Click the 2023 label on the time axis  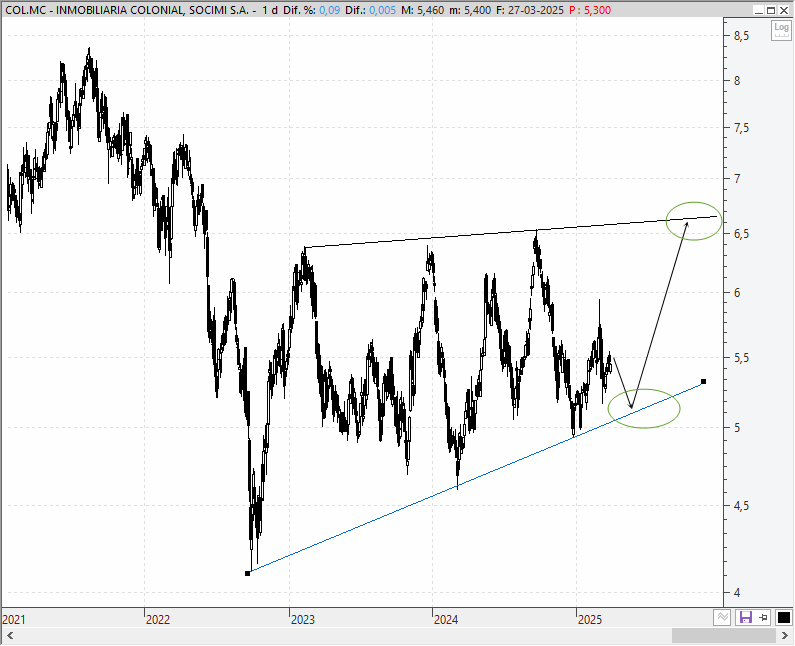click(x=303, y=620)
